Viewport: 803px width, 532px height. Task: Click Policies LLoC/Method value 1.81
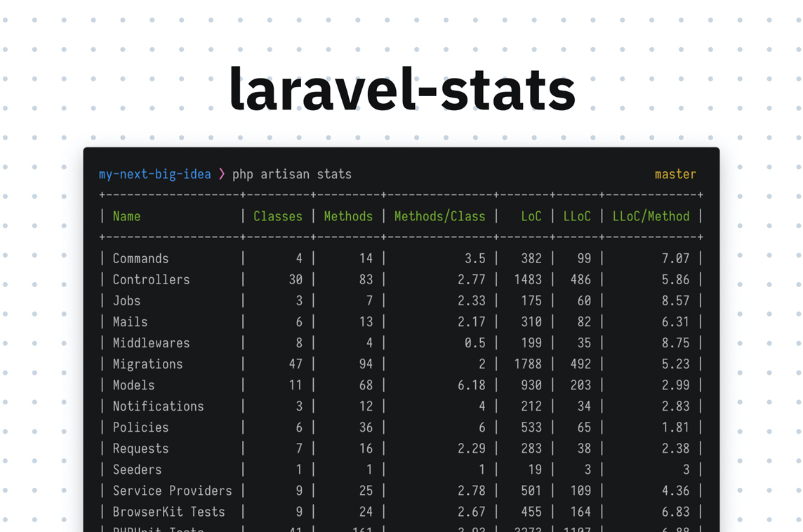[x=675, y=427]
